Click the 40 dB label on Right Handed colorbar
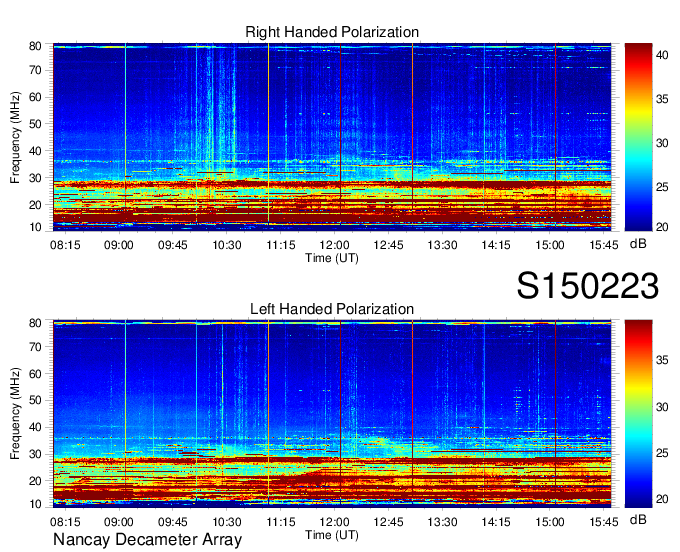 click(662, 55)
